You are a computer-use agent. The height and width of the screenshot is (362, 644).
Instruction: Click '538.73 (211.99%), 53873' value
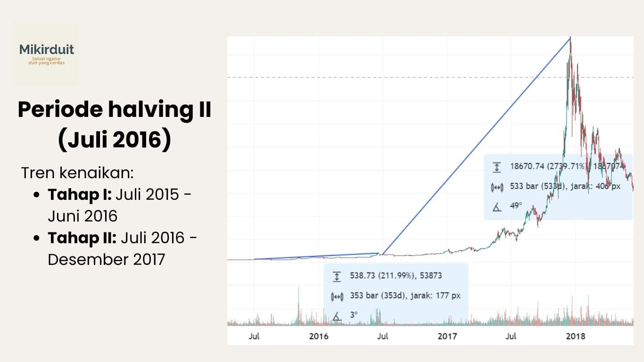(x=396, y=276)
